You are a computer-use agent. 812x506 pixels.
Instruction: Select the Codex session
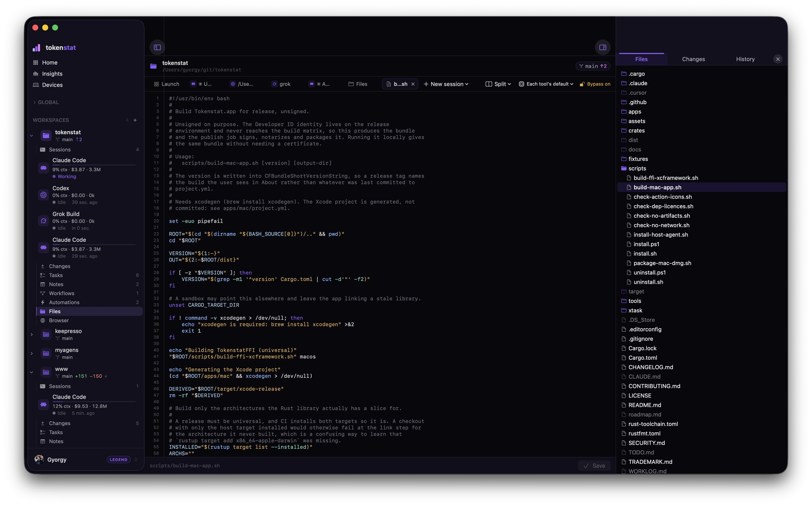click(89, 195)
